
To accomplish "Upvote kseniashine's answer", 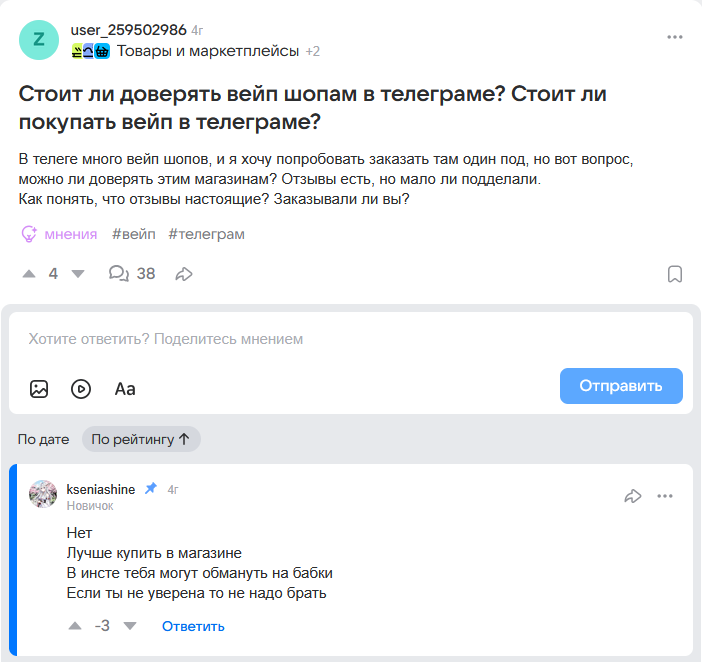I will (75, 626).
